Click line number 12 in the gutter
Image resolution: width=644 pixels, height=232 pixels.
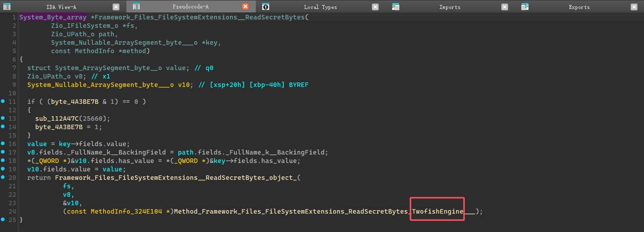(x=13, y=110)
